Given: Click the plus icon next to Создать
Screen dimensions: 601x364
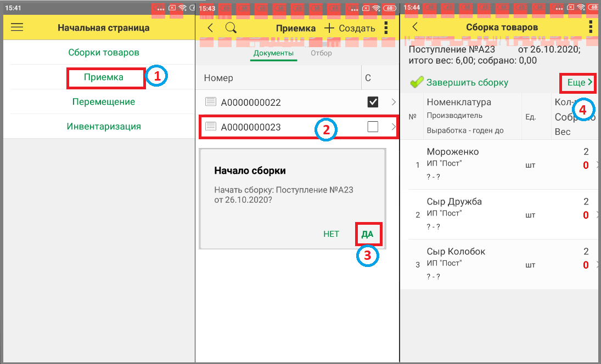Looking at the screenshot, I should click(x=329, y=28).
